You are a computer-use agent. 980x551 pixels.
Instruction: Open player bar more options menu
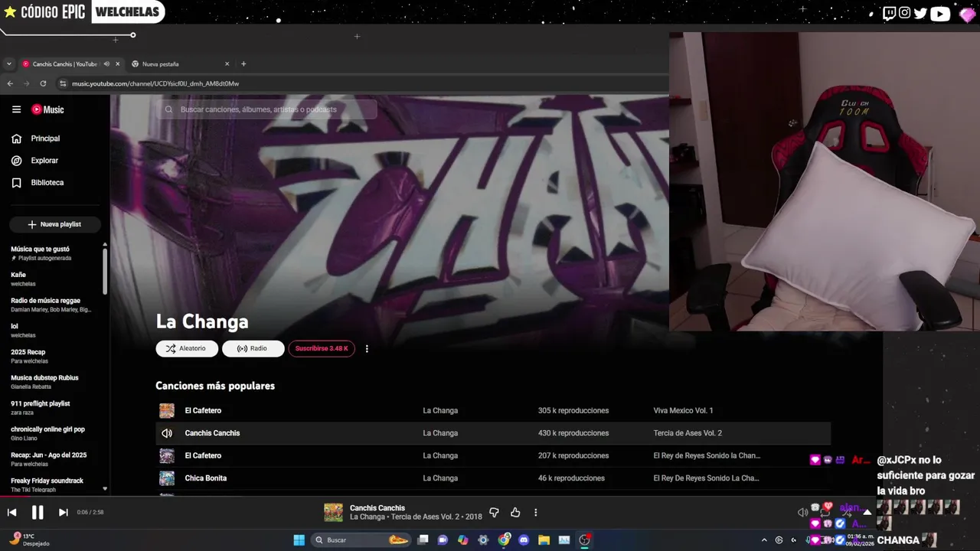(536, 512)
